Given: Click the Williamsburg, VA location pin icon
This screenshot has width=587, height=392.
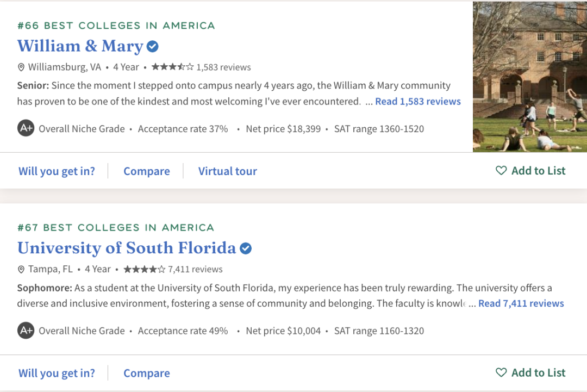Looking at the screenshot, I should 21,67.
